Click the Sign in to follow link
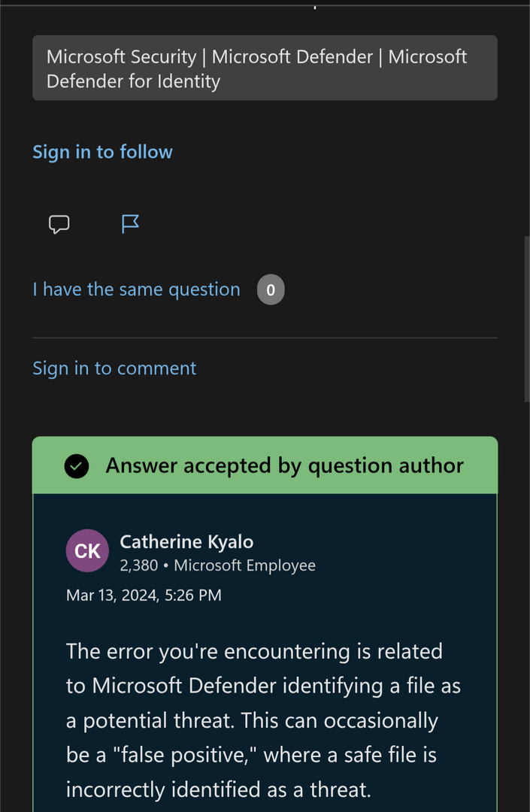This screenshot has width=530, height=812. pos(102,152)
